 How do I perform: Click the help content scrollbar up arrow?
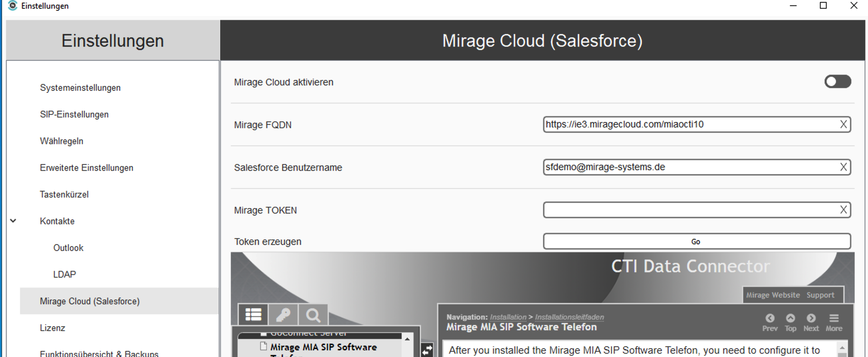tap(842, 348)
